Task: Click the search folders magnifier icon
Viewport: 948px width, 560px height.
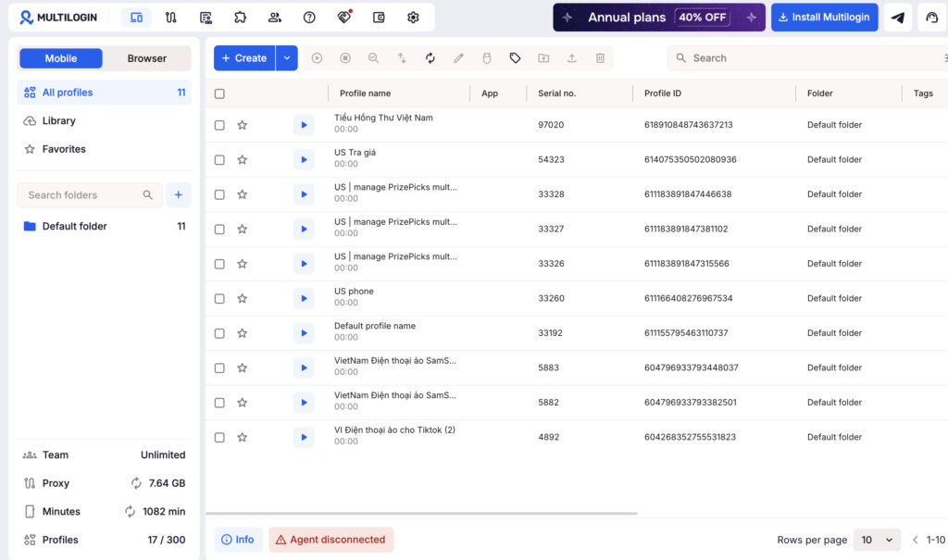Action: (147, 194)
